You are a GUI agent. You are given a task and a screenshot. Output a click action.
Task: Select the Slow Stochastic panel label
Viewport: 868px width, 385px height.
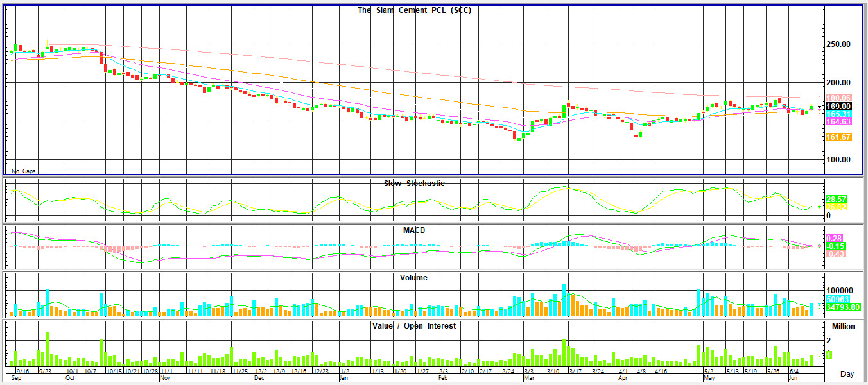415,184
